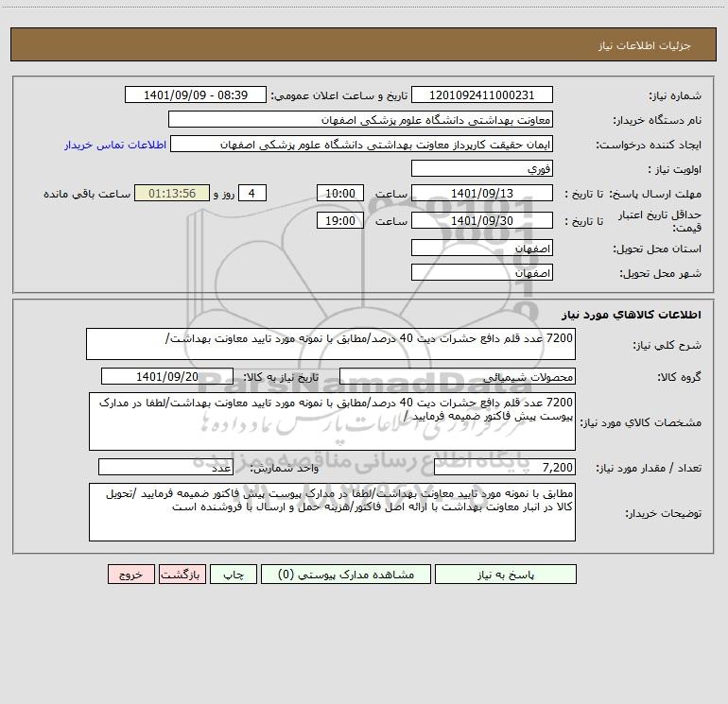
Task: Click the delivery city field اصفهان
Action: coord(482,272)
